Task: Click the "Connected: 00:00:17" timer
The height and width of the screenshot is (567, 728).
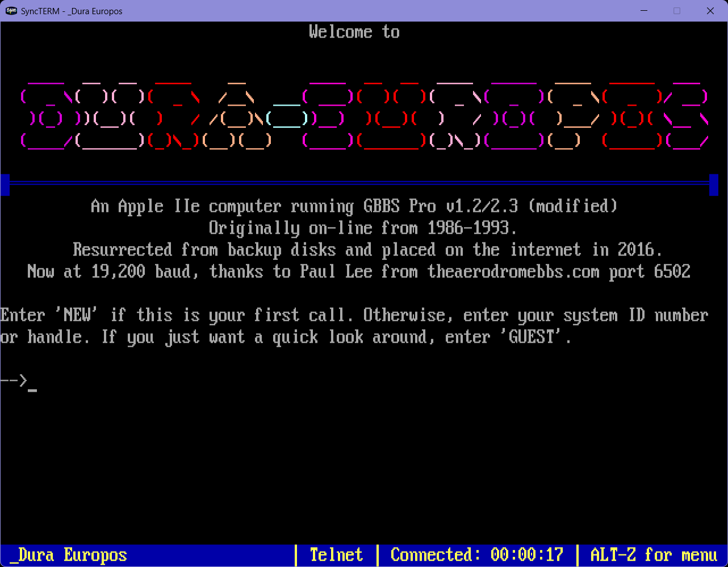Action: tap(477, 555)
